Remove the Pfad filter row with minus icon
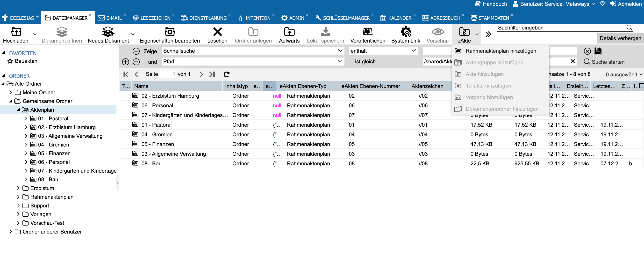This screenshot has width=644, height=264. click(136, 62)
